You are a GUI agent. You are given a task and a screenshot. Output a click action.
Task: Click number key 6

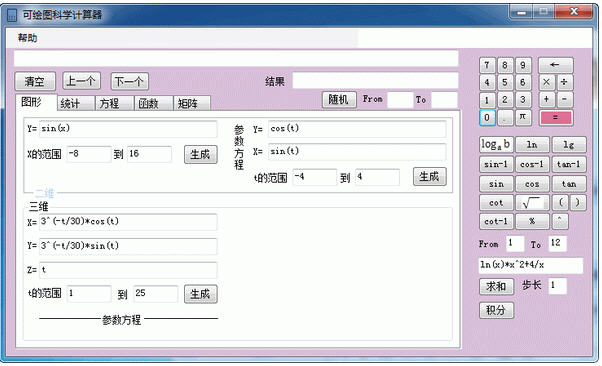523,82
